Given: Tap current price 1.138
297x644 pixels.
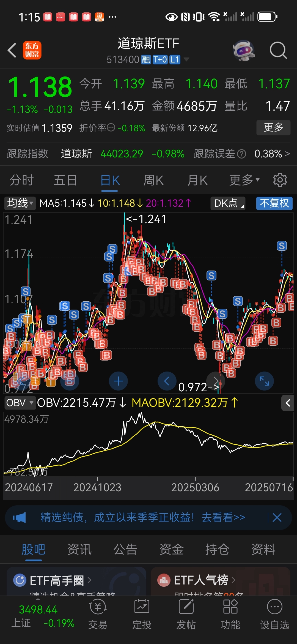Looking at the screenshot, I should tap(40, 87).
